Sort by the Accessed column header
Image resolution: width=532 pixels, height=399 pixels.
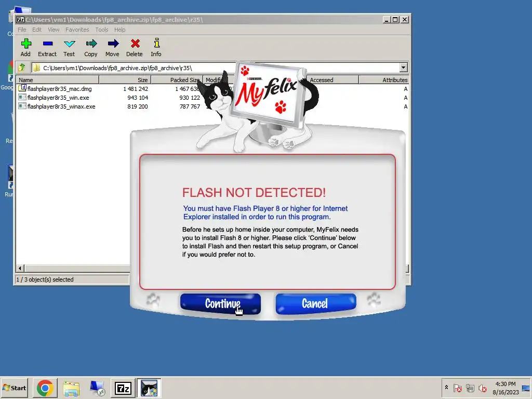332,79
